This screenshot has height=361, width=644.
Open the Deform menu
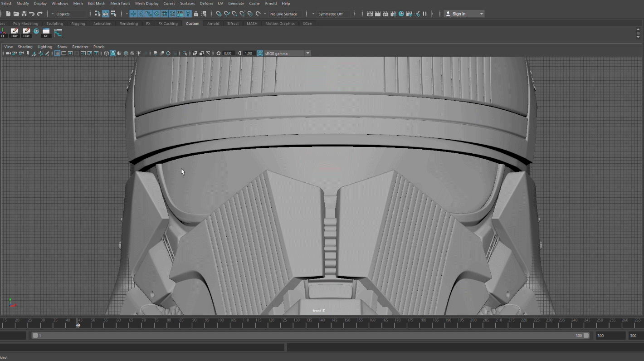point(206,3)
